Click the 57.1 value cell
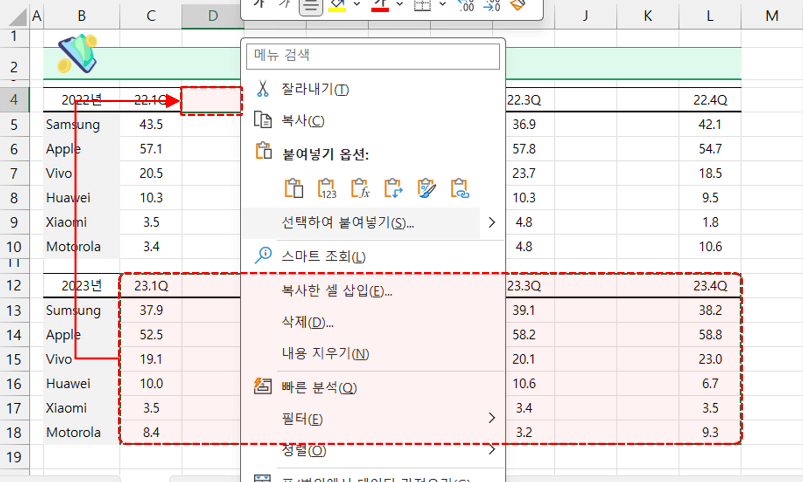This screenshot has height=482, width=803. click(x=151, y=149)
